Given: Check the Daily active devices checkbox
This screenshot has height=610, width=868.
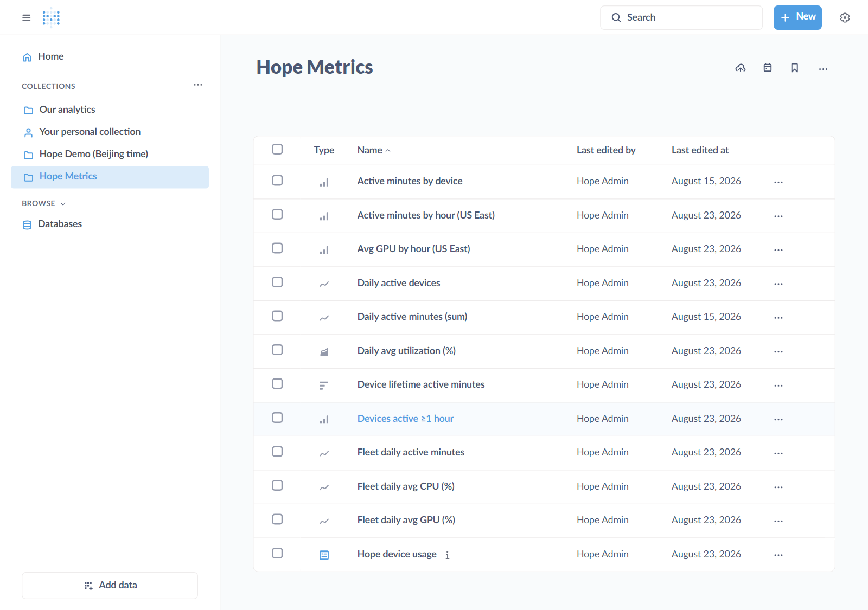Looking at the screenshot, I should pos(277,282).
